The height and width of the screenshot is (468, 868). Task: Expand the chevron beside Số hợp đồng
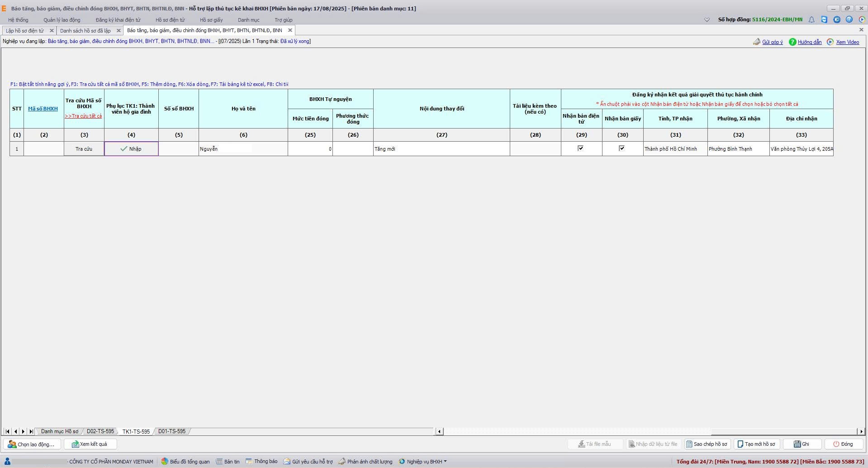point(707,19)
